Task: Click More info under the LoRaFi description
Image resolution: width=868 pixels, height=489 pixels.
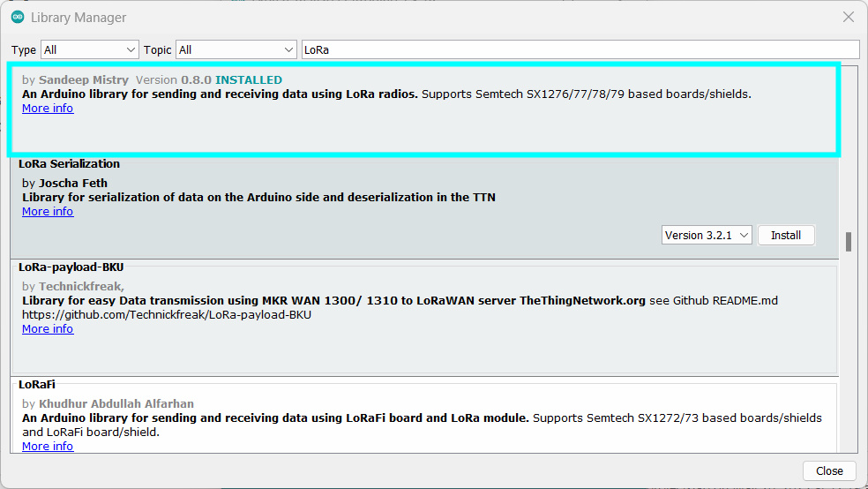Action: coord(48,447)
